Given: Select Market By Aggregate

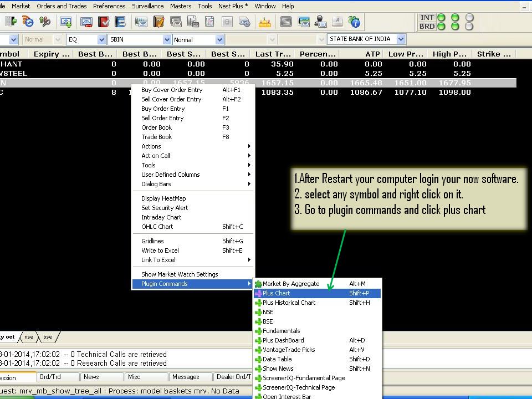Looking at the screenshot, I should tap(317, 284).
